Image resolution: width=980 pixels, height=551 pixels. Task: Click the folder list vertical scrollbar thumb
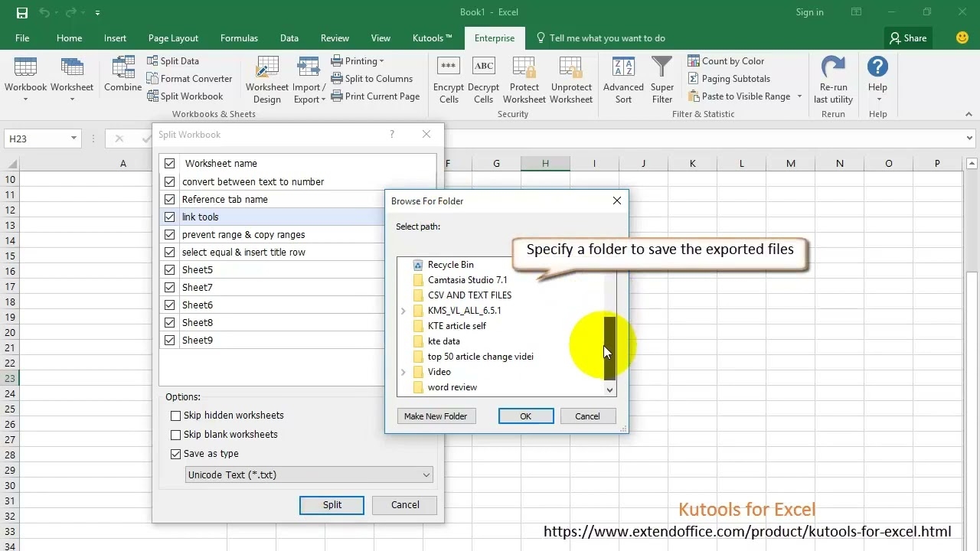coord(609,348)
